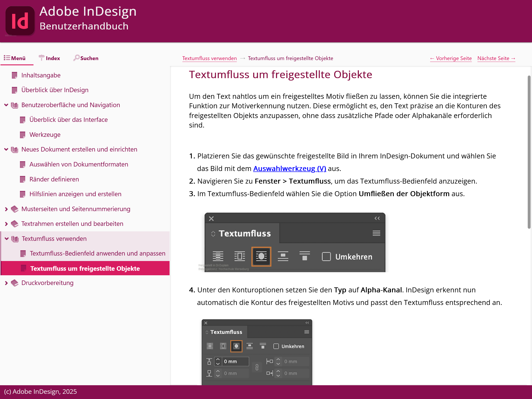Image resolution: width=532 pixels, height=399 pixels.
Task: Click 'Kein Textumfluss' icon in small panel
Action: (x=210, y=346)
